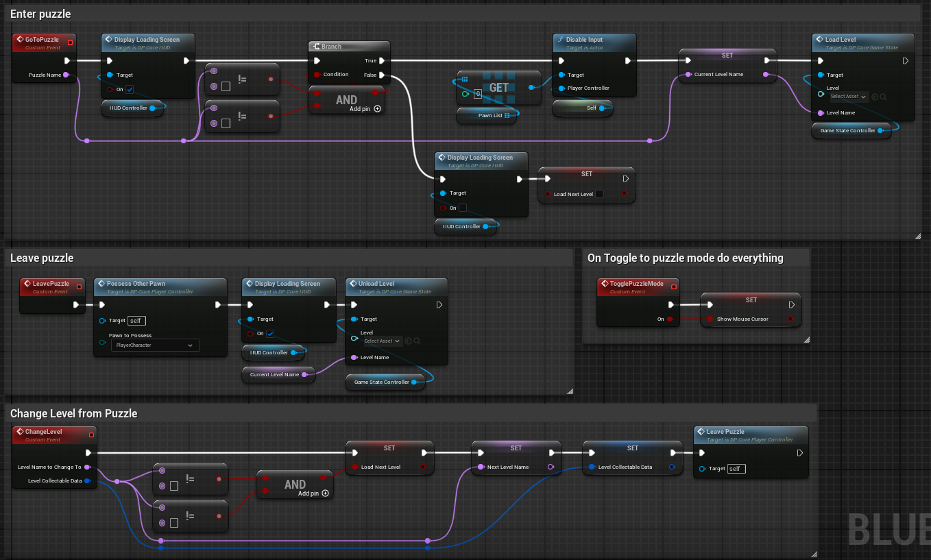
Task: Click the Branch node's False execution pin
Action: click(382, 75)
